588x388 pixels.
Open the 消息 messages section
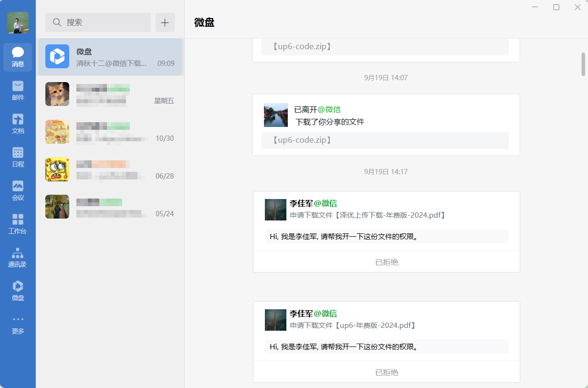(x=18, y=57)
